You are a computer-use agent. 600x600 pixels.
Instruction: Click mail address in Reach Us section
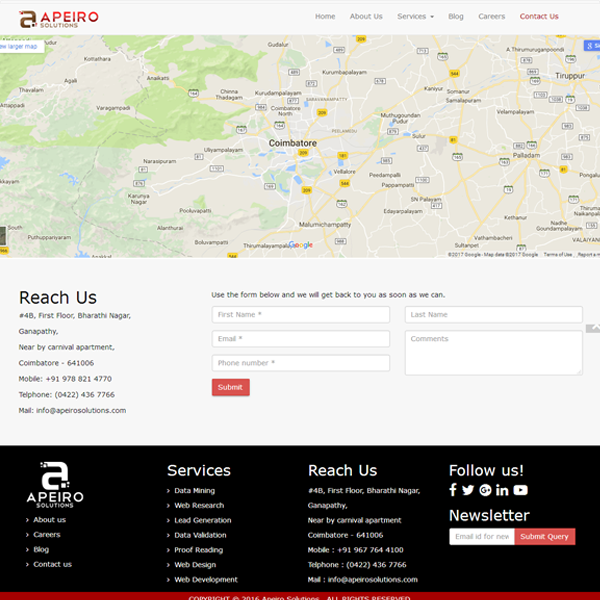pyautogui.click(x=81, y=411)
